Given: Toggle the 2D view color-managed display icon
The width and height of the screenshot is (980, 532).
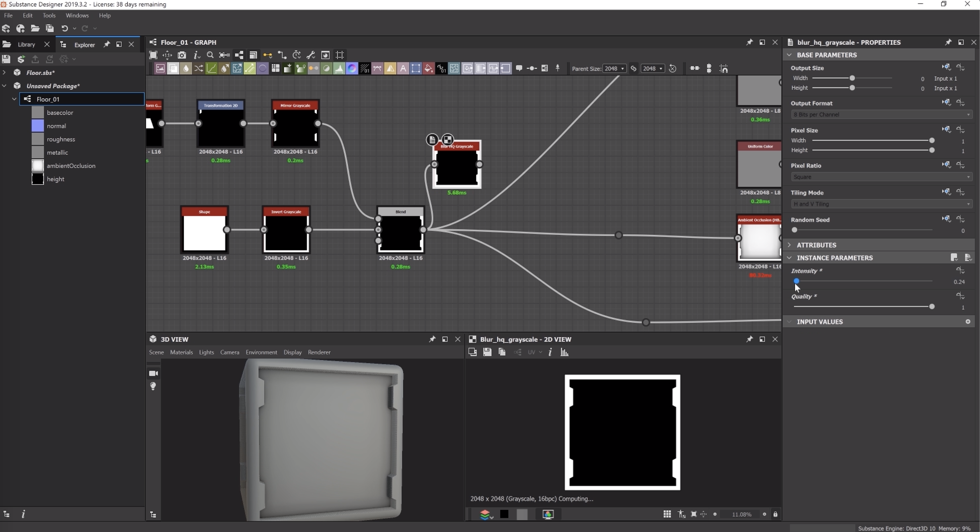Looking at the screenshot, I should (x=548, y=514).
